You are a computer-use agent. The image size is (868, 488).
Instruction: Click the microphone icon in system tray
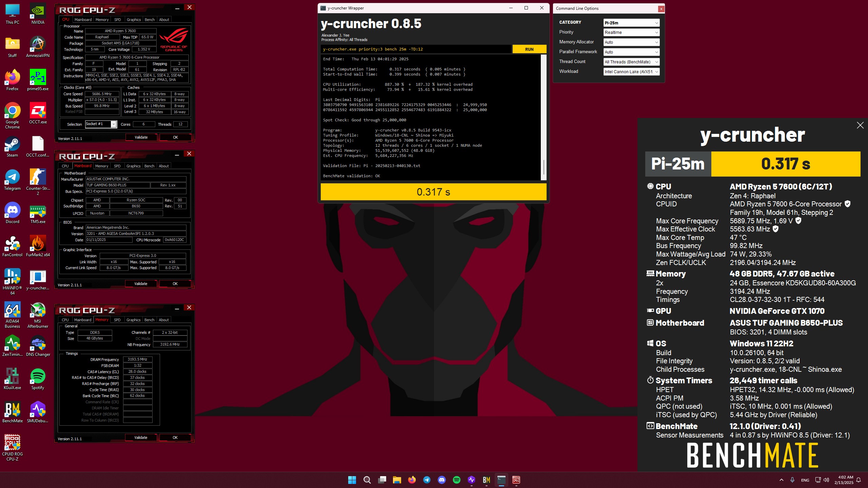click(792, 480)
